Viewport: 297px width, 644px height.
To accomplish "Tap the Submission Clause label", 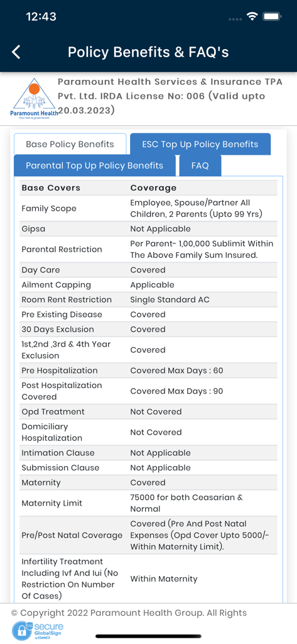I will point(60,467).
